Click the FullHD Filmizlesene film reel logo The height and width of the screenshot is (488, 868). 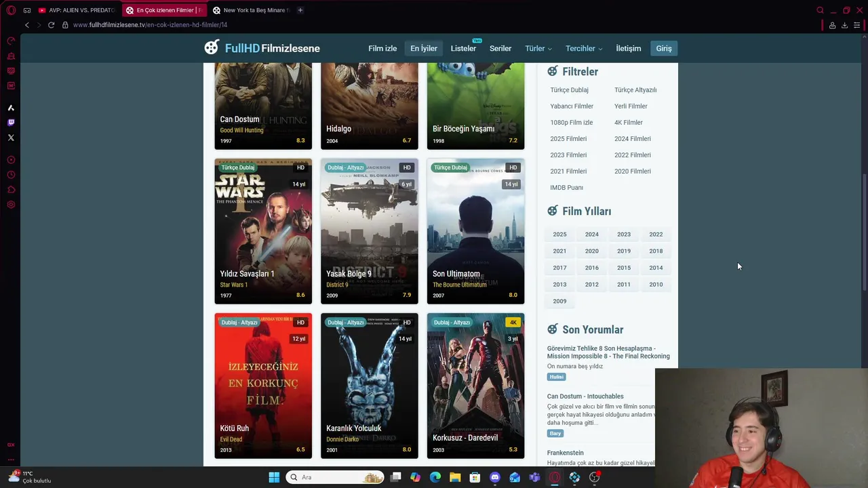[212, 47]
